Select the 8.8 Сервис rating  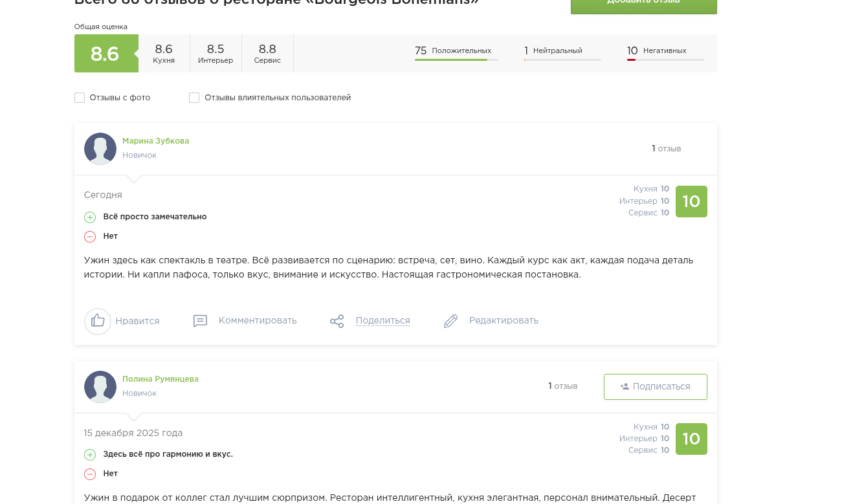tap(267, 53)
